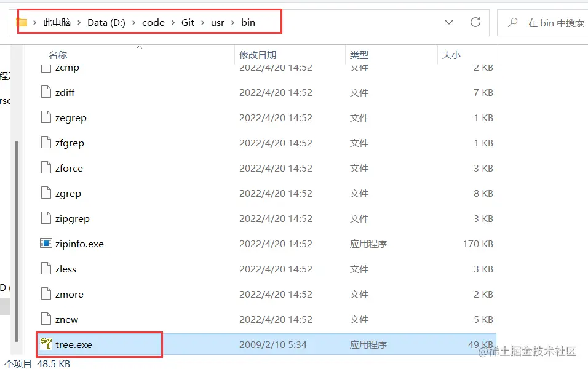588x369 pixels.
Task: Click the zmore file icon
Action: pyautogui.click(x=46, y=294)
